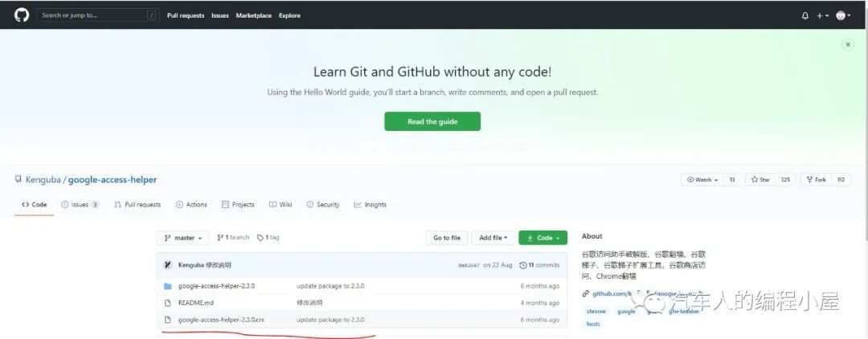The image size is (868, 339).
Task: Click the file icon beside README.md
Action: point(168,303)
